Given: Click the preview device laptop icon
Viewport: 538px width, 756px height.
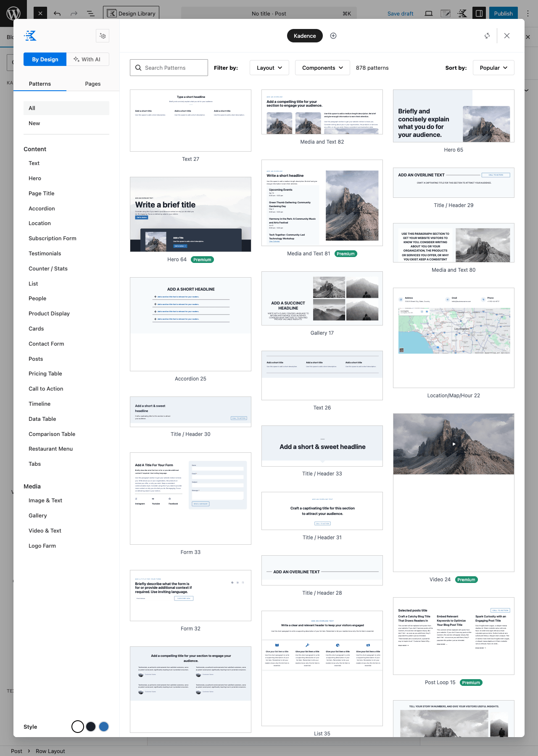Looking at the screenshot, I should 429,13.
